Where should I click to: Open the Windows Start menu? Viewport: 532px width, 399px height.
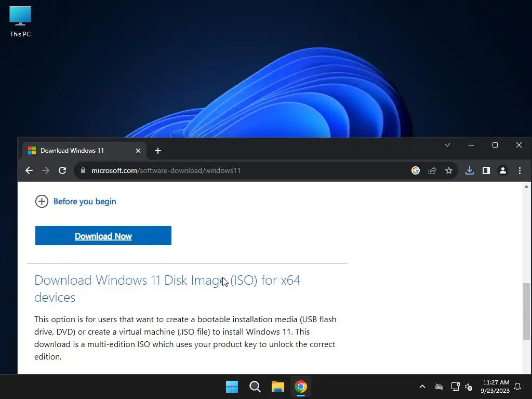(x=232, y=387)
